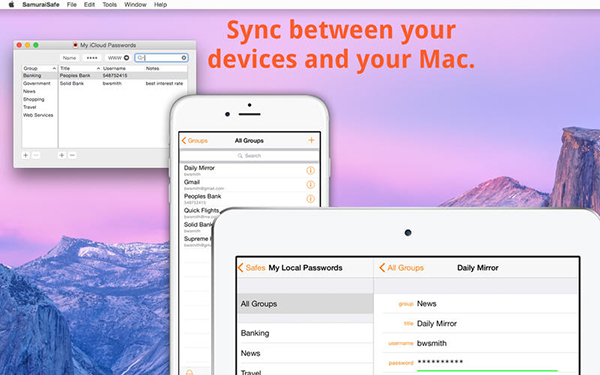Sort by the Title column header
The height and width of the screenshot is (375, 600).
[x=80, y=68]
